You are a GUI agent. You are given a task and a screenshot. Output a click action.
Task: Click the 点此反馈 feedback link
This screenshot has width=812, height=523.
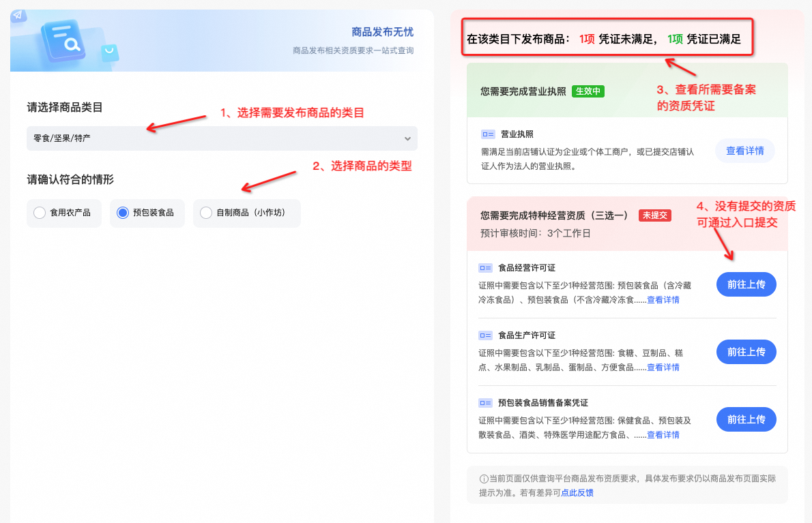coord(577,493)
